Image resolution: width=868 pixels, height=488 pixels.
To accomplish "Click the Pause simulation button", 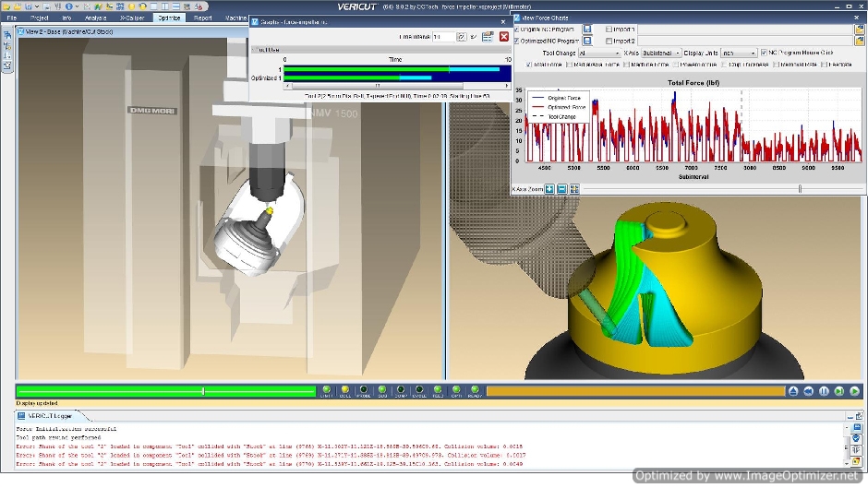I will click(824, 391).
